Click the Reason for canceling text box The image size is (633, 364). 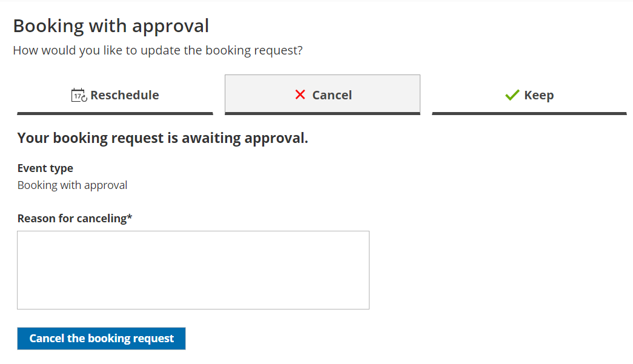(193, 270)
